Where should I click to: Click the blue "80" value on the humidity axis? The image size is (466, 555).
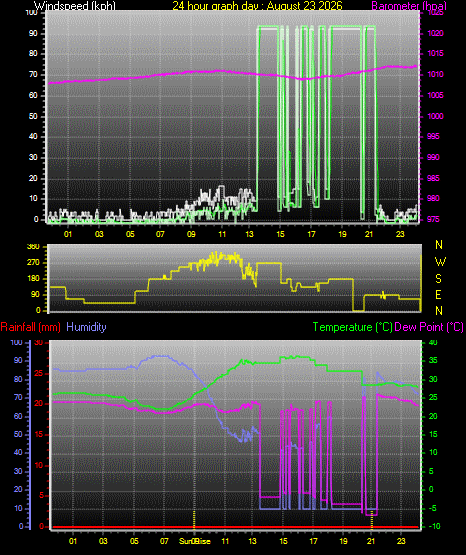(x=18, y=379)
